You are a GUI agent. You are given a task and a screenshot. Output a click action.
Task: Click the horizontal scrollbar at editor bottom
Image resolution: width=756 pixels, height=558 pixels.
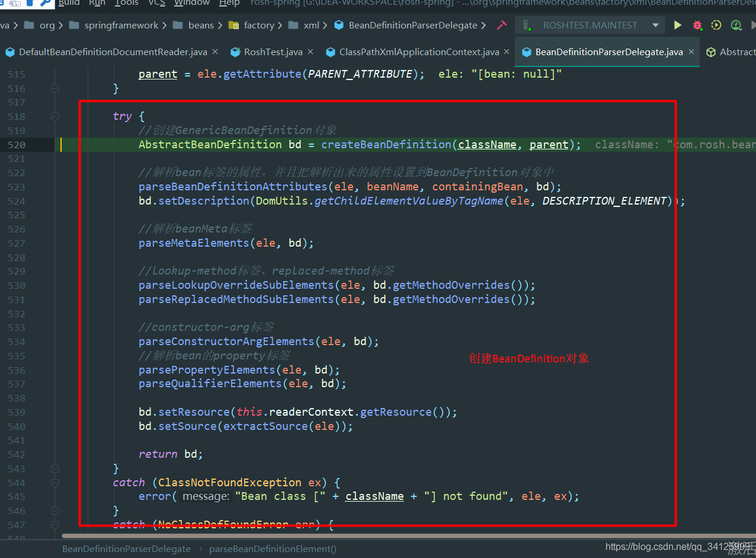point(379,536)
